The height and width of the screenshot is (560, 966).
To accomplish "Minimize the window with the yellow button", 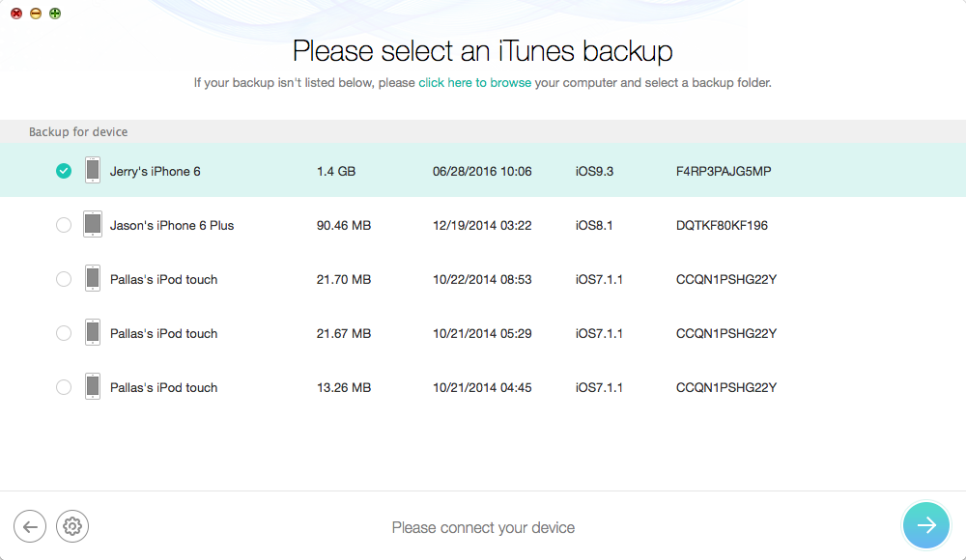I will coord(36,14).
